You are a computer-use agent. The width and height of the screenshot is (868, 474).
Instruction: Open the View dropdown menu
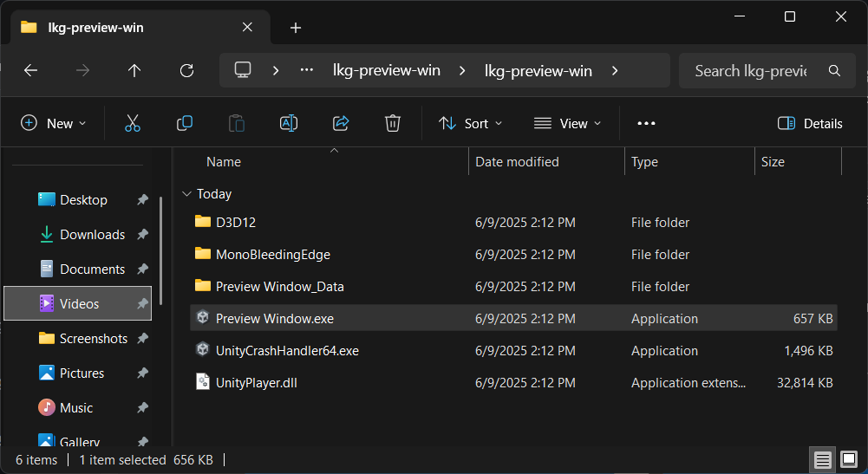(567, 123)
